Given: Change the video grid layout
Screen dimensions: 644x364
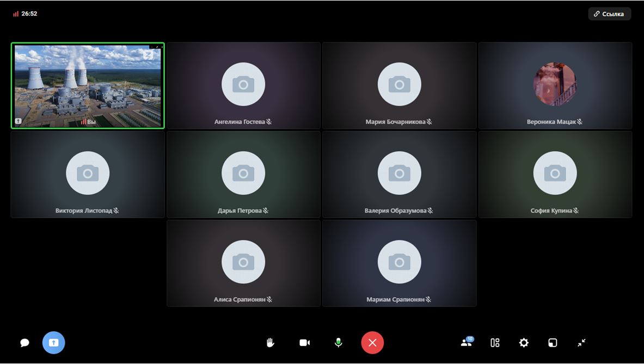Looking at the screenshot, I should point(495,343).
